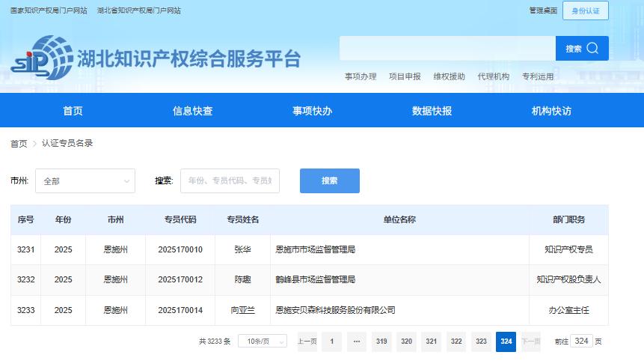This screenshot has width=644, height=361.
Task: Click the blue top search button with magnifier
Action: [x=582, y=49]
